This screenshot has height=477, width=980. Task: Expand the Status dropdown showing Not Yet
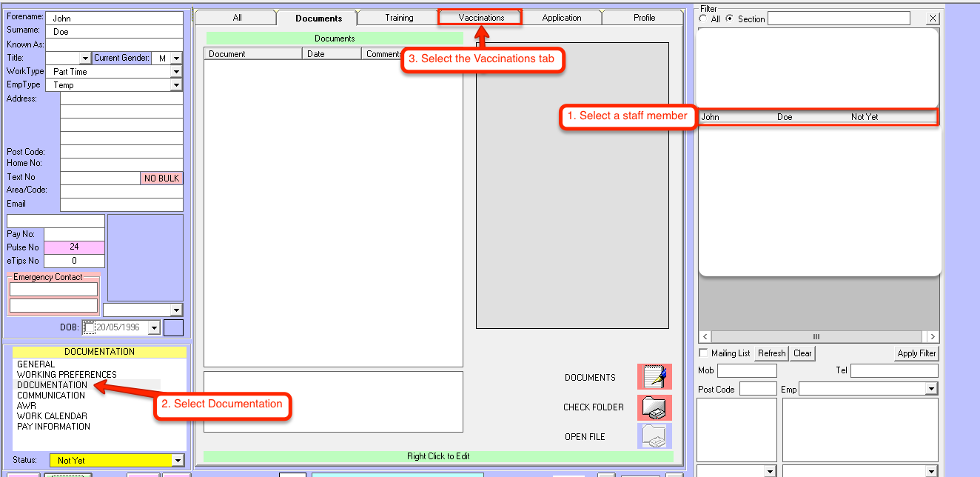176,461
